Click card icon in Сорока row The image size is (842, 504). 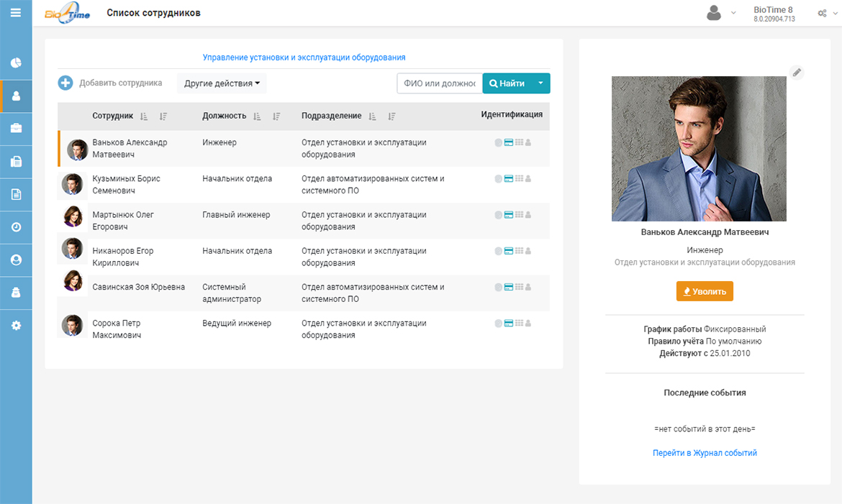coord(509,323)
